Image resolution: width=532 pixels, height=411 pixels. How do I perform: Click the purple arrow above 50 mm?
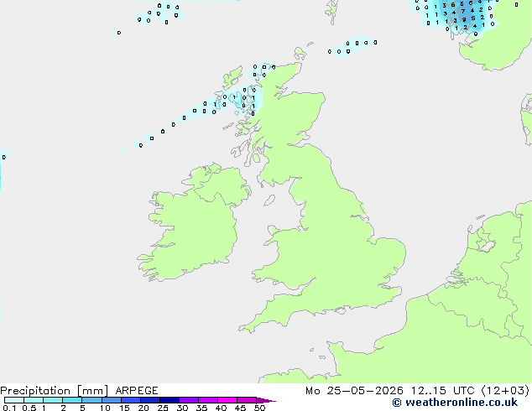[266, 400]
